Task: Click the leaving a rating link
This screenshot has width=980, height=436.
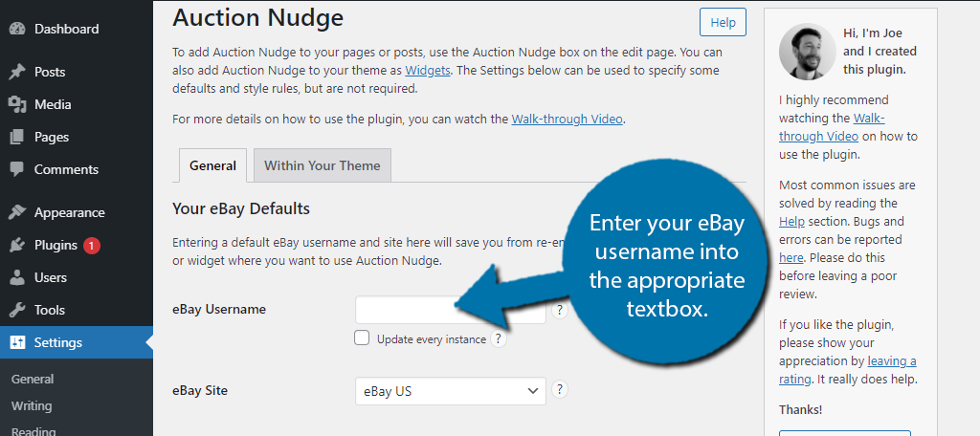Action: click(x=848, y=370)
